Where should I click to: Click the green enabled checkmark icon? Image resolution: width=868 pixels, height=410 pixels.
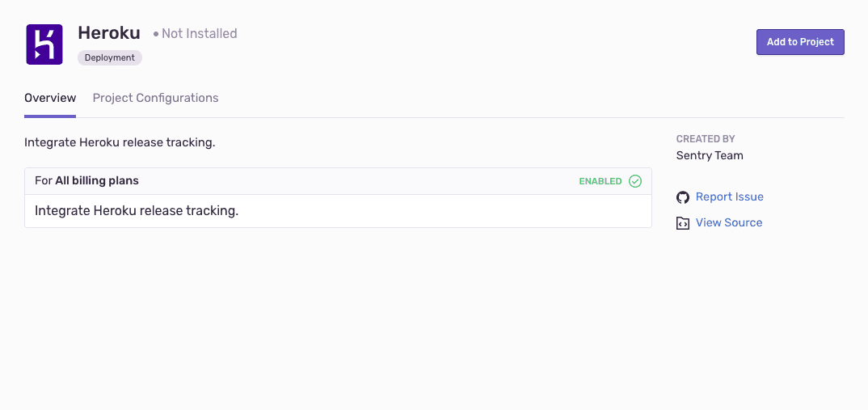click(635, 181)
